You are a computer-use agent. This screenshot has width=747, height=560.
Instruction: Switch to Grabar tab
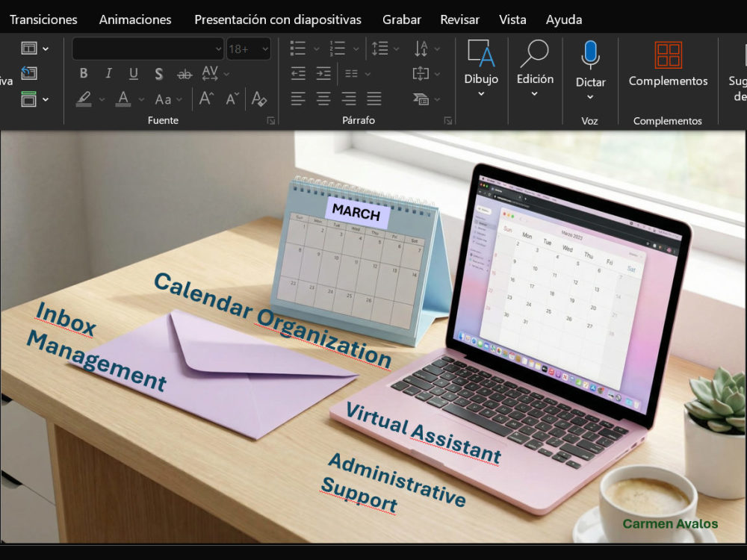click(402, 19)
